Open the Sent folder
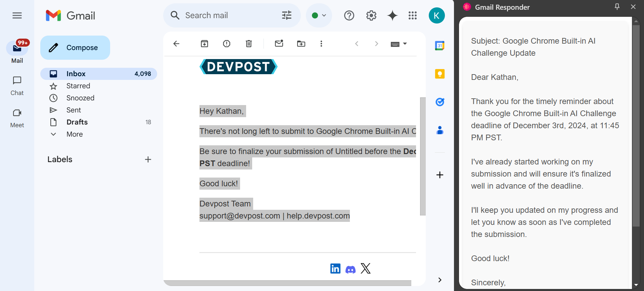 (x=99, y=110)
